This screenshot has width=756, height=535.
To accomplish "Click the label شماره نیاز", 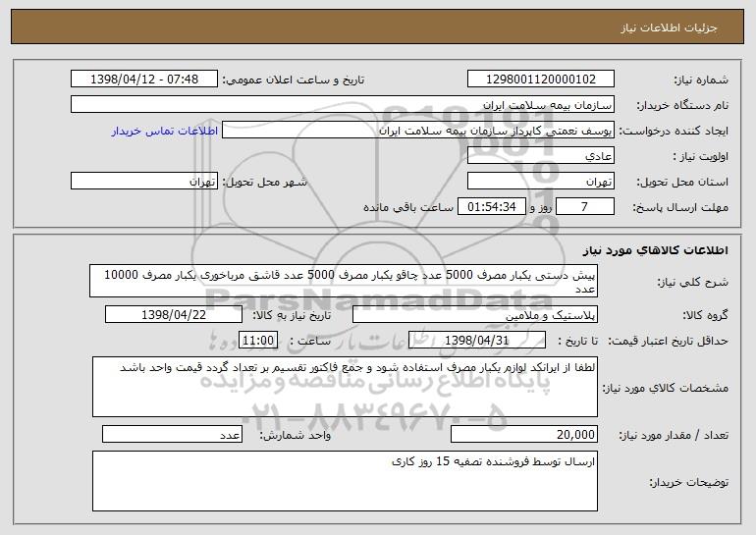I will [701, 80].
